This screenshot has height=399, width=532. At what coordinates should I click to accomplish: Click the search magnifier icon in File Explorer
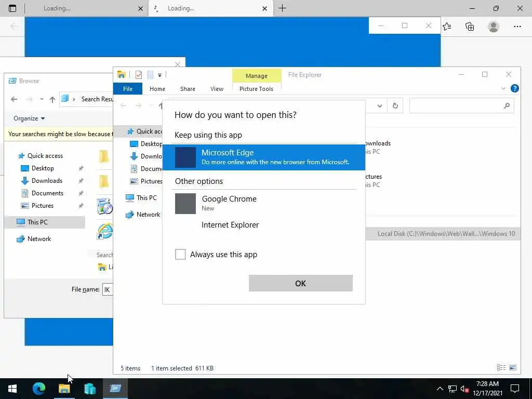[507, 106]
